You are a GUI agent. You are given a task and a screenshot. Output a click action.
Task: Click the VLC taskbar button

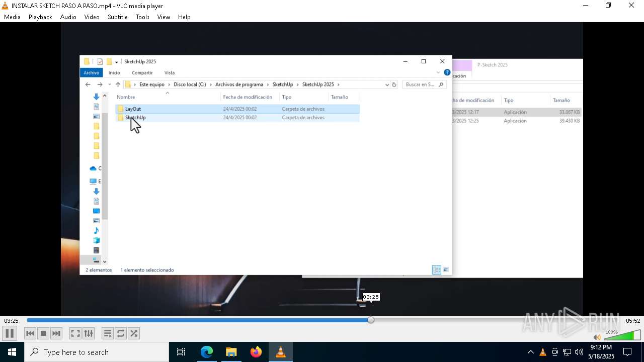(281, 352)
